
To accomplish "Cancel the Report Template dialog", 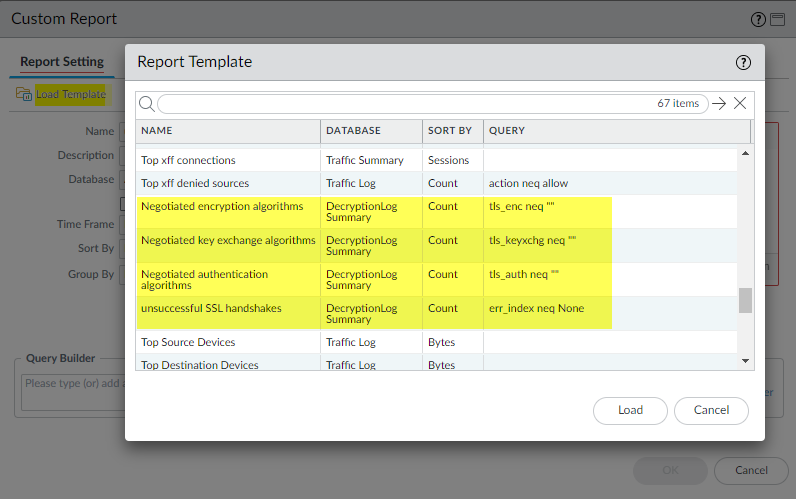I will (711, 410).
